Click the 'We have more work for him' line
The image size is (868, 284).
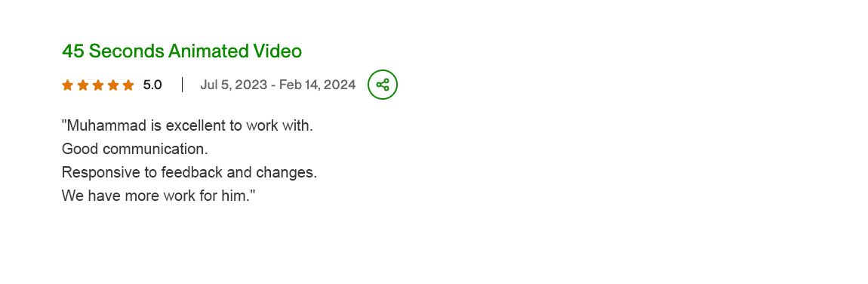tap(159, 196)
